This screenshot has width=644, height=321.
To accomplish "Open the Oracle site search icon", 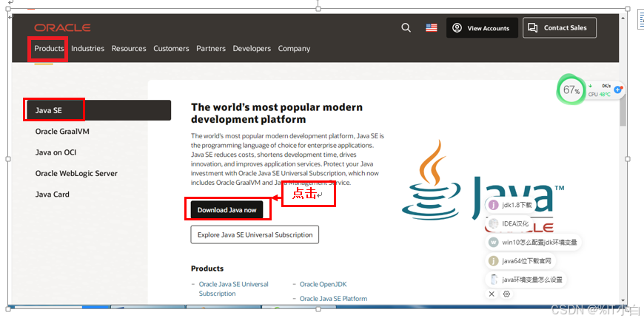I will (406, 28).
